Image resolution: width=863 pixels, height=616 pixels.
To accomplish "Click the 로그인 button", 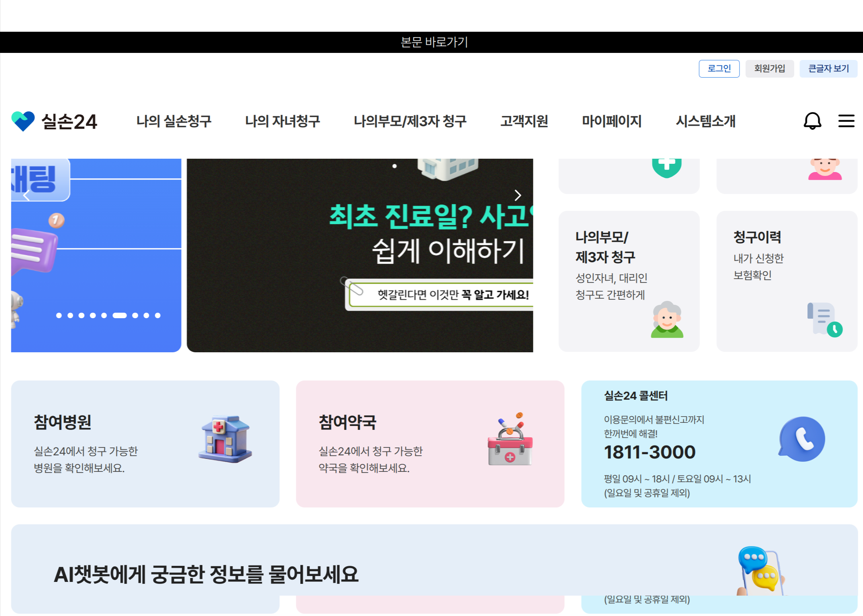I will point(719,69).
